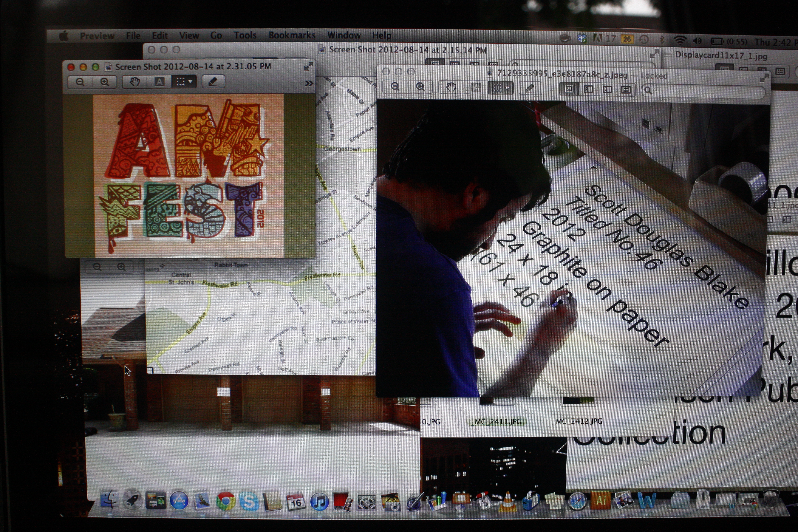Choose the Text selection tool in AM Fest window
This screenshot has width=798, height=532.
tap(159, 82)
